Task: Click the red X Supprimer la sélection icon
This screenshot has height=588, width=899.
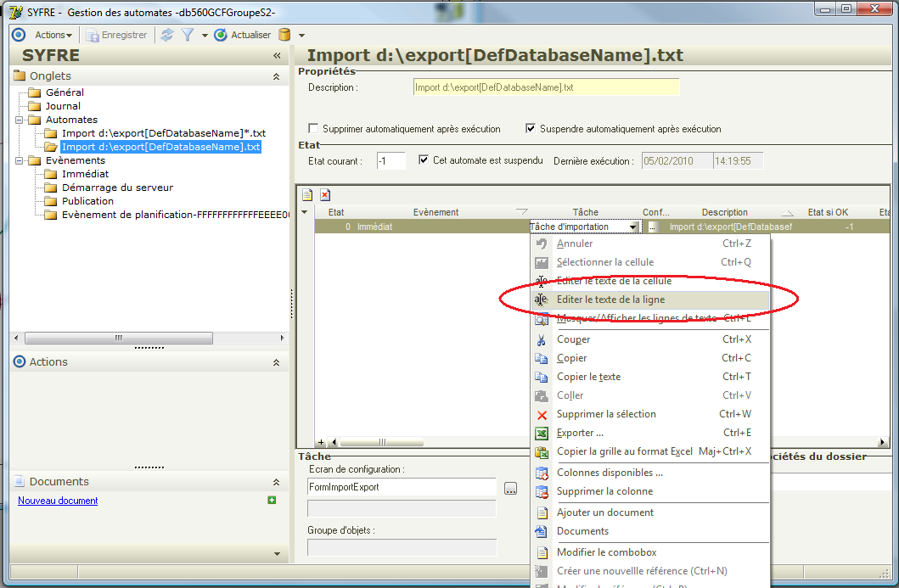Action: [542, 414]
